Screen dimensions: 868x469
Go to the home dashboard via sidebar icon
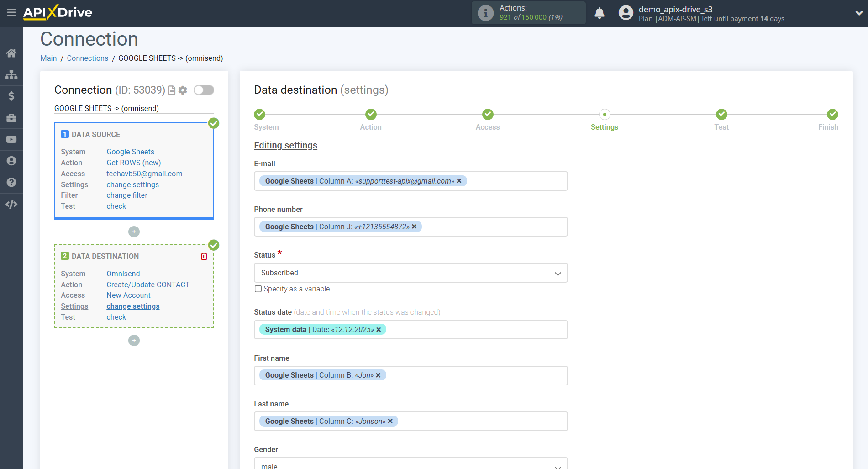pyautogui.click(x=11, y=53)
